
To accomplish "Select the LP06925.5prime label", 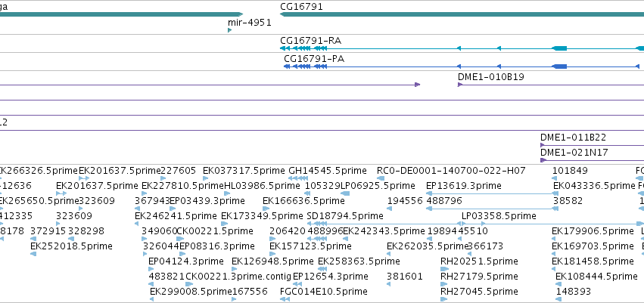I will pyautogui.click(x=378, y=186).
